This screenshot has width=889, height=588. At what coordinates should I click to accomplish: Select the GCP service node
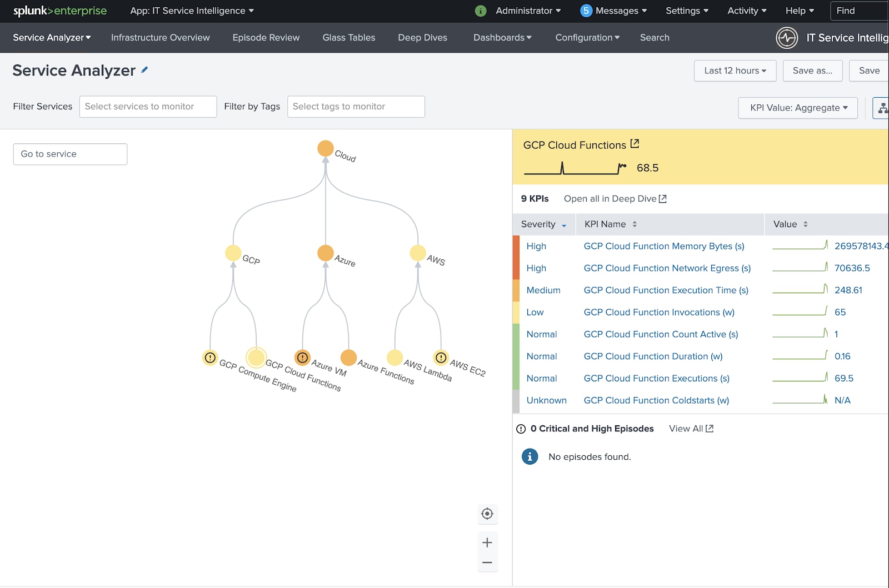pos(233,253)
